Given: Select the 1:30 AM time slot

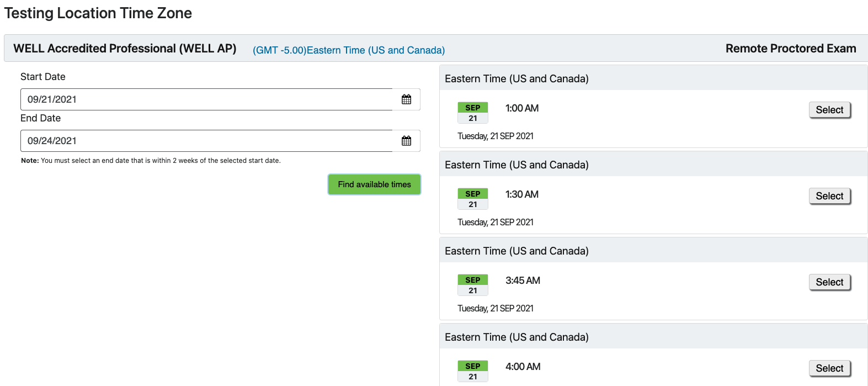Looking at the screenshot, I should (829, 196).
